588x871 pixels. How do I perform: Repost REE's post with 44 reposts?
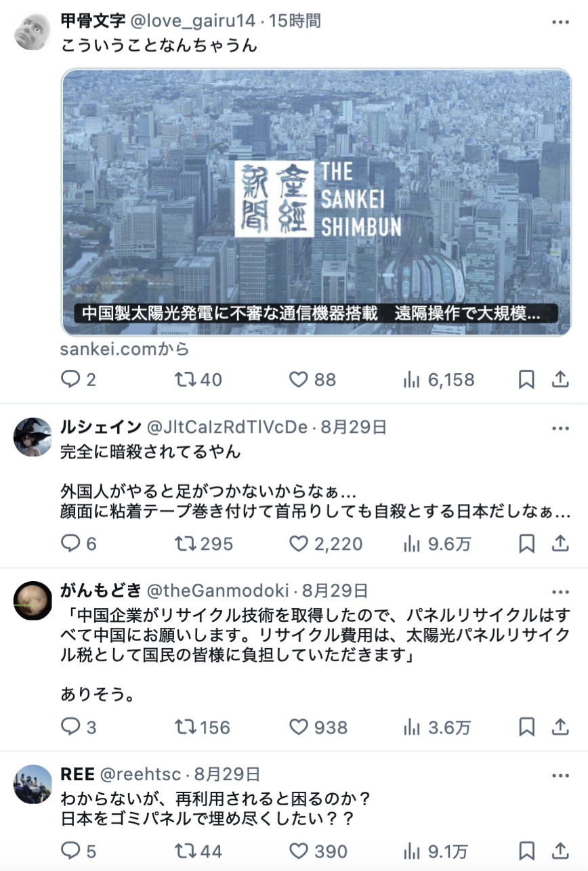(x=198, y=851)
